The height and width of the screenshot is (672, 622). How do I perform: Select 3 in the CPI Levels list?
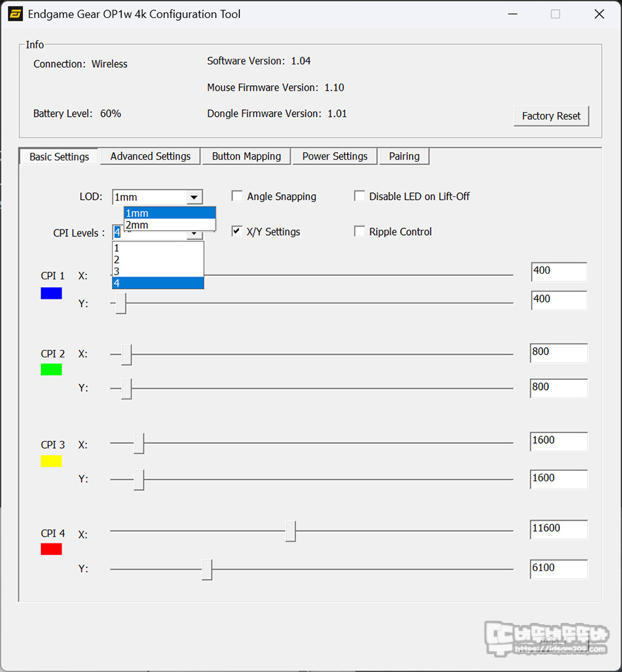[158, 271]
